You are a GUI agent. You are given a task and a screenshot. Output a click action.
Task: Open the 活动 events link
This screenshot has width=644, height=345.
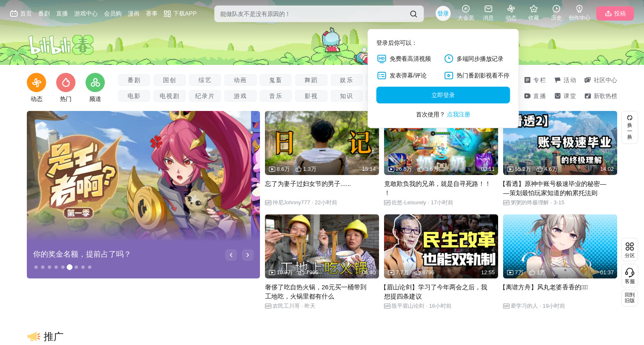[565, 80]
